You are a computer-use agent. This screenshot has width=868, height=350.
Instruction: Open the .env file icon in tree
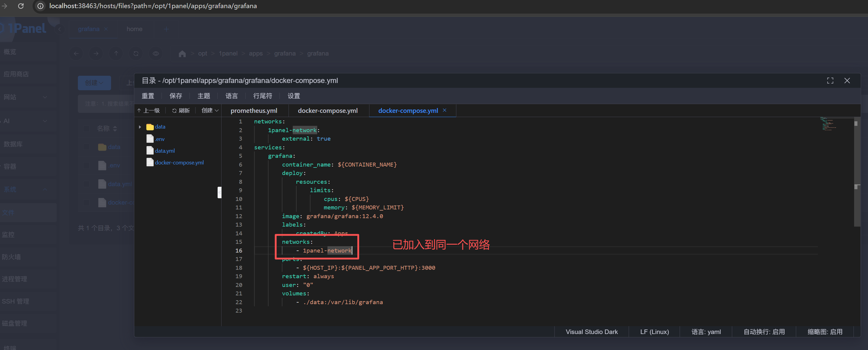point(150,138)
